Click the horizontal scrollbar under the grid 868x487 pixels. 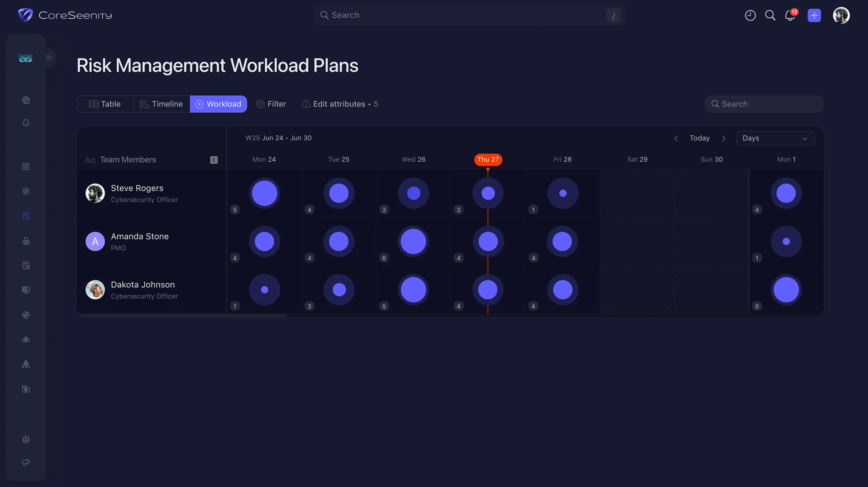click(x=182, y=316)
